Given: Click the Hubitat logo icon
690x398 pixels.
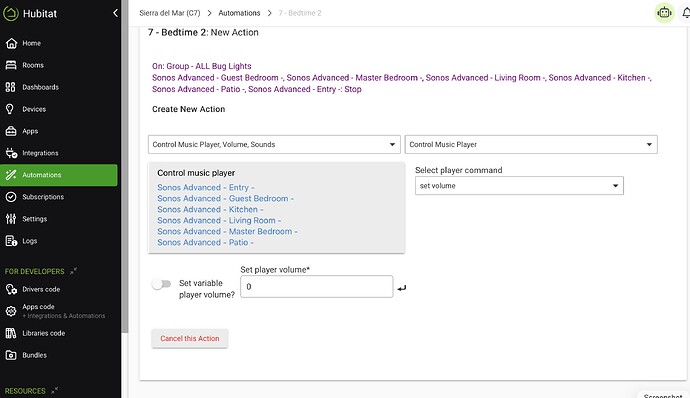Looking at the screenshot, I should 11,13.
